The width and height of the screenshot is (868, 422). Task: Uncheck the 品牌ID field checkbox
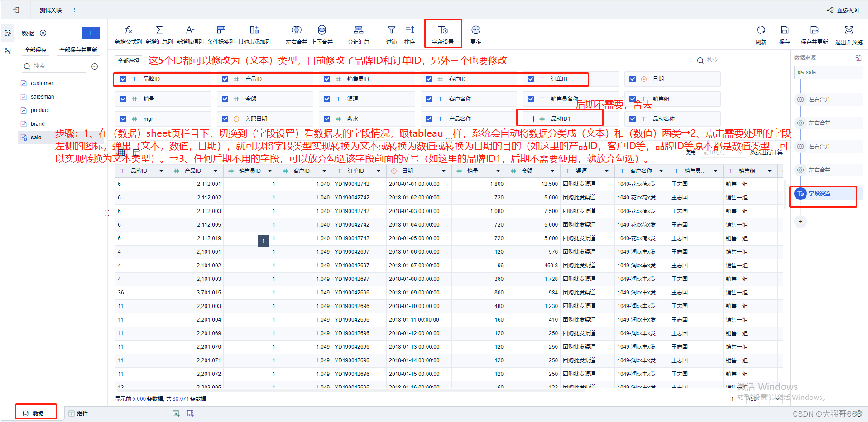pyautogui.click(x=123, y=79)
